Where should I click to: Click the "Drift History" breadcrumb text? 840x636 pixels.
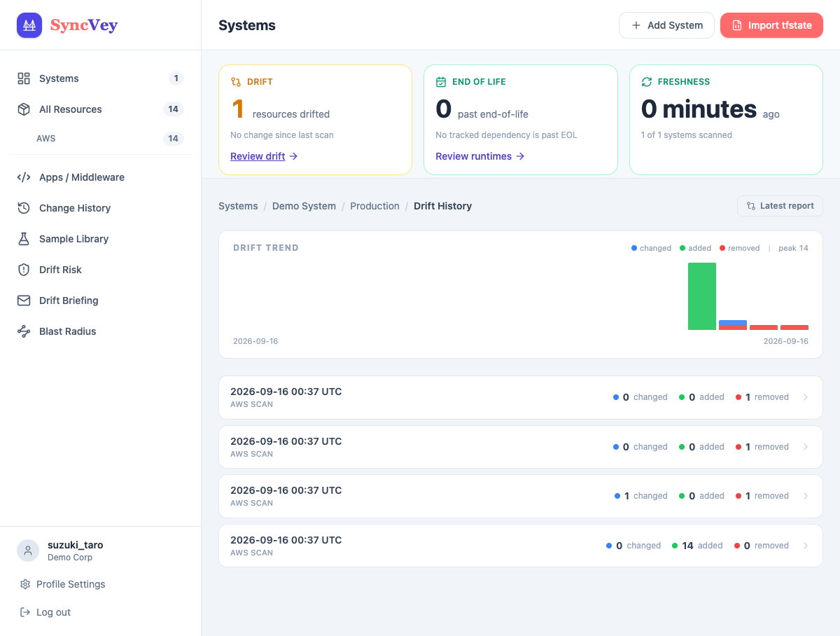pyautogui.click(x=442, y=206)
